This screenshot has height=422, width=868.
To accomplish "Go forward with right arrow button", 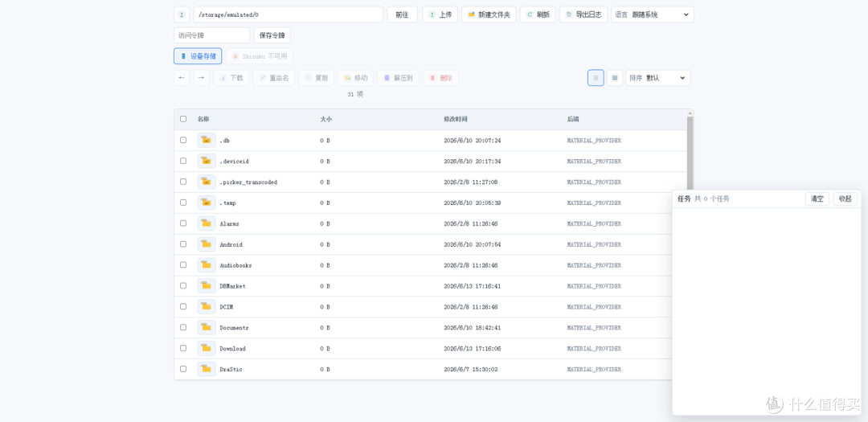I will tap(202, 77).
